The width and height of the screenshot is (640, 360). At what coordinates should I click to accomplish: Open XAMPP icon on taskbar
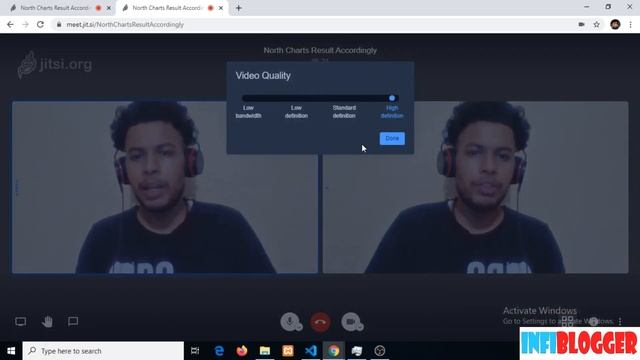click(x=288, y=351)
